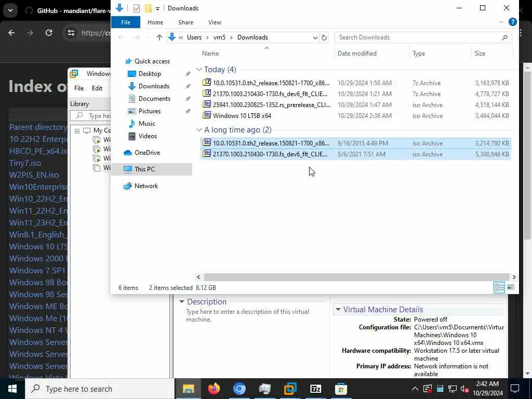This screenshot has height=399, width=532.
Task: Expand the ribbon with the chevron
Action: tap(501, 22)
